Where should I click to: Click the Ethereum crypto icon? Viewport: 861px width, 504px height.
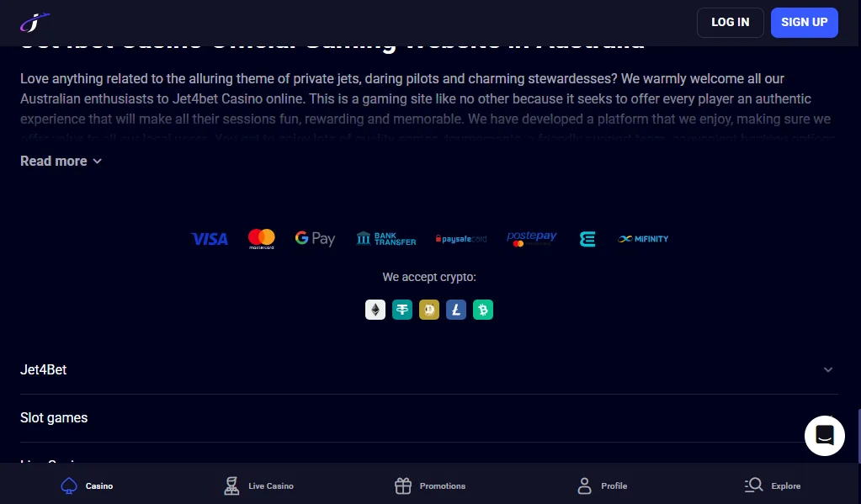(x=375, y=310)
